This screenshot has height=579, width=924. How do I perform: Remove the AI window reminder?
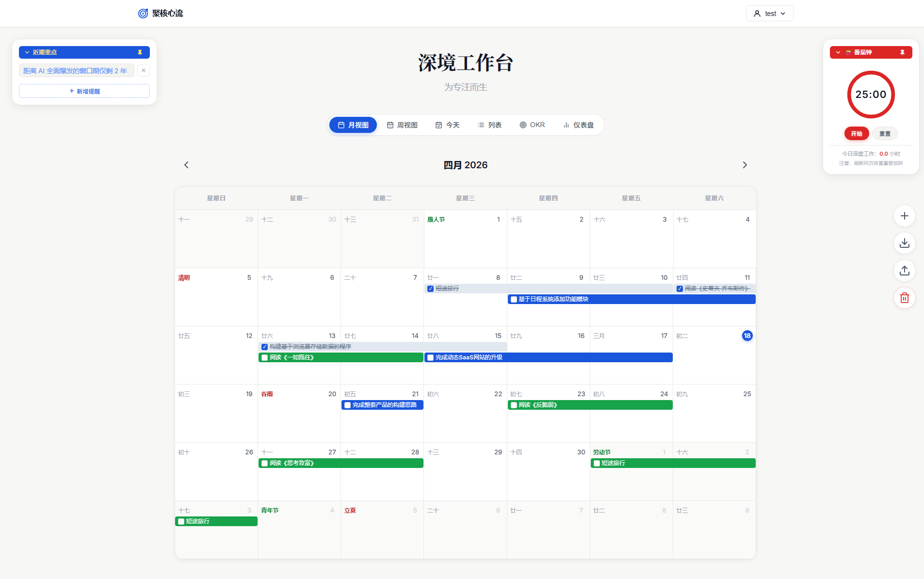coord(144,70)
